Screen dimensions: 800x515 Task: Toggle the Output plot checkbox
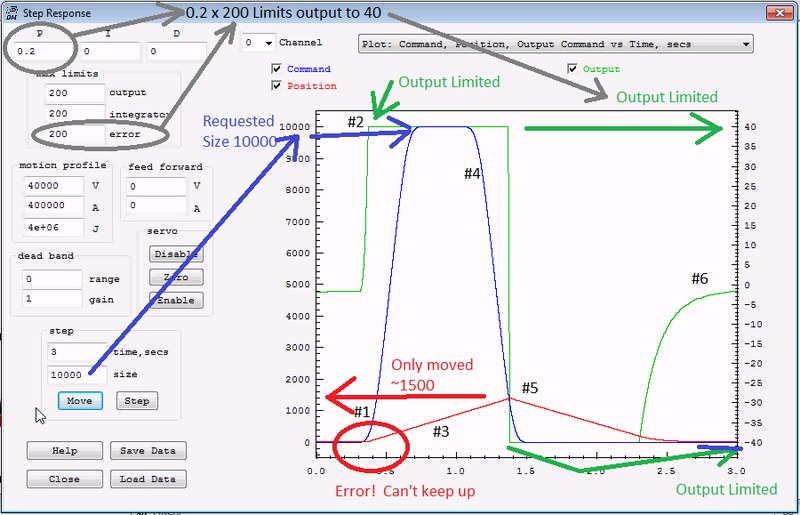click(x=572, y=69)
